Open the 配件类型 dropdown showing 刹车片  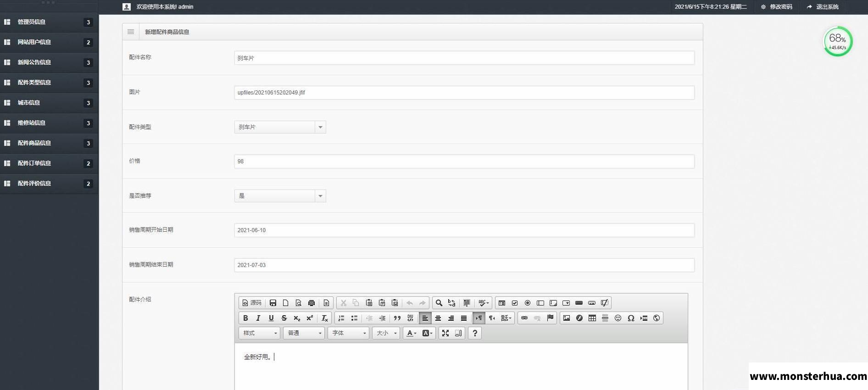click(x=280, y=127)
